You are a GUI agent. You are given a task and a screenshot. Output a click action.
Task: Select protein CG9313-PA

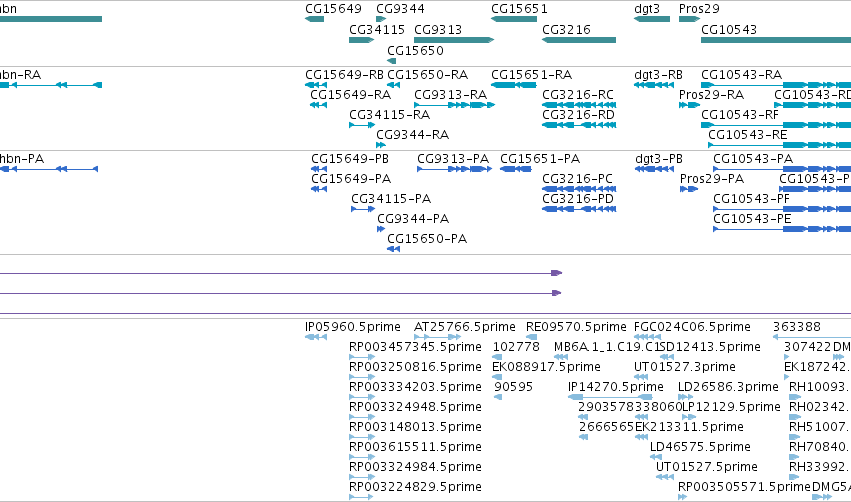[x=453, y=158]
